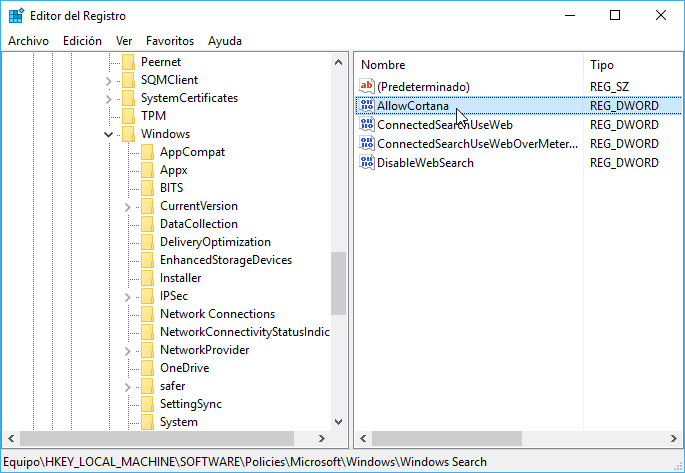Expand the safer key
This screenshot has width=685, height=473.
[128, 387]
